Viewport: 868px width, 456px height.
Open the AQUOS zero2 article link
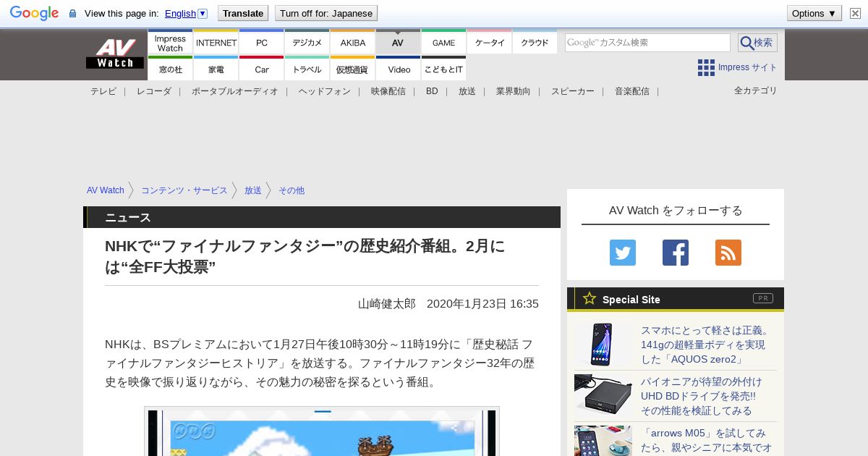click(707, 345)
